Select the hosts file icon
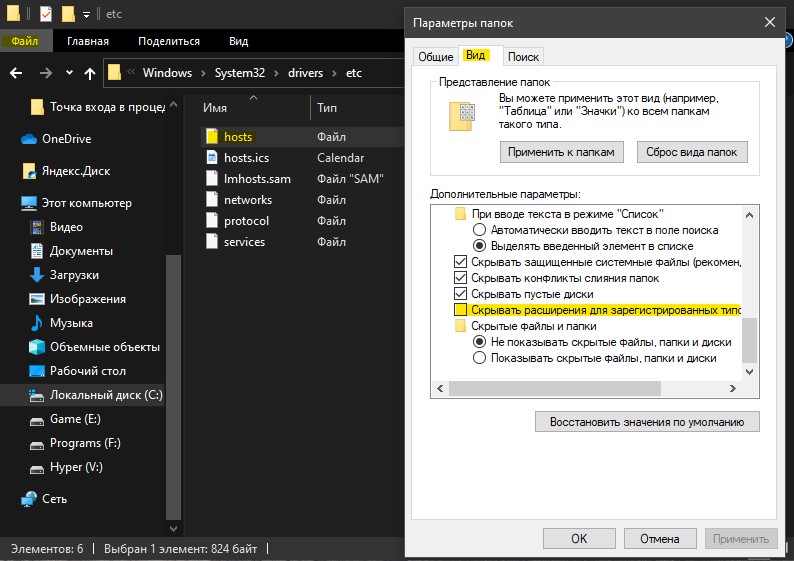Viewport: 794px width, 561px height. pyautogui.click(x=212, y=137)
